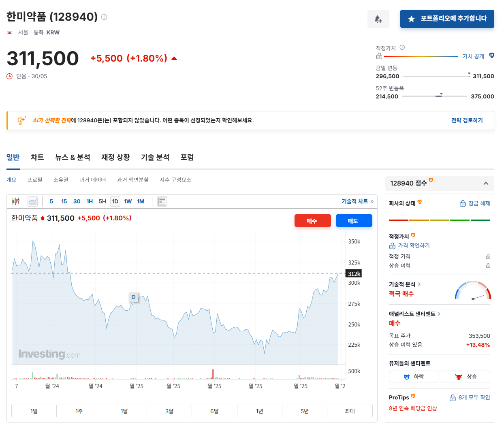
Task: Click the 회사의 상태 colored health bar
Action: 440,220
